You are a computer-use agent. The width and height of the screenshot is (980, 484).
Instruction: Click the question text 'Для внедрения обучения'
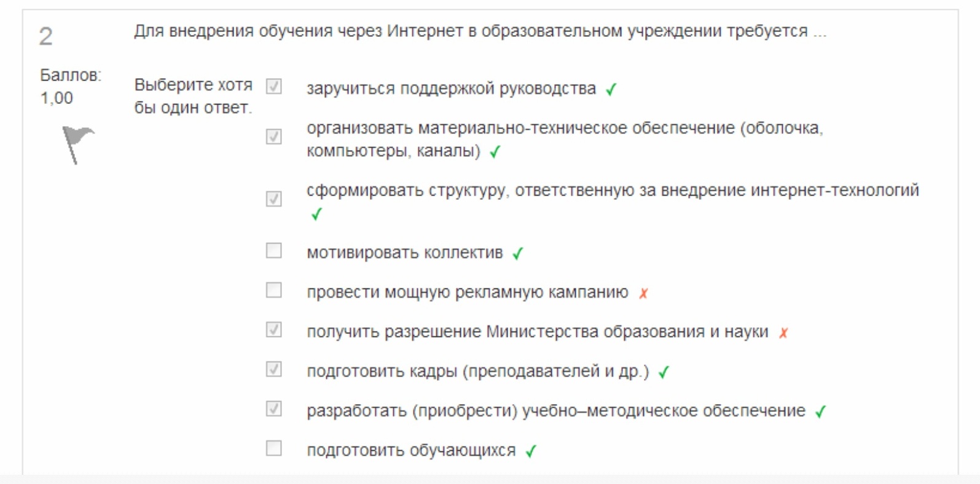tap(480, 31)
